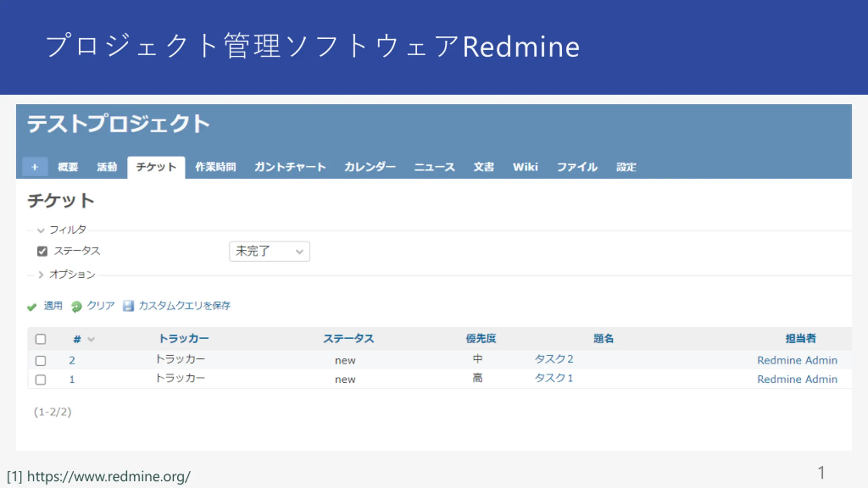Image resolution: width=868 pixels, height=488 pixels.
Task: Open the ニュース tab
Action: 435,167
